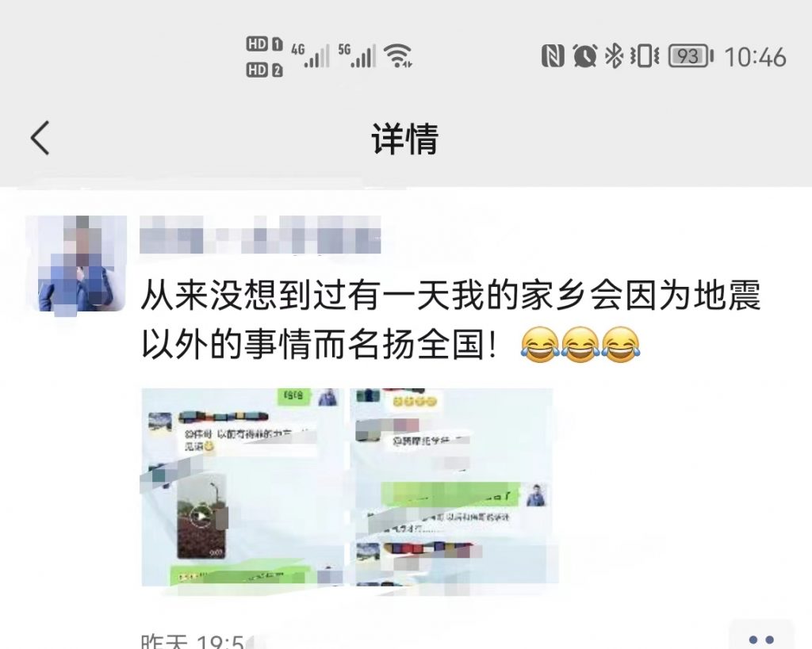Image resolution: width=812 pixels, height=649 pixels.
Task: Tap the vibrate mode status icon
Action: [x=644, y=56]
